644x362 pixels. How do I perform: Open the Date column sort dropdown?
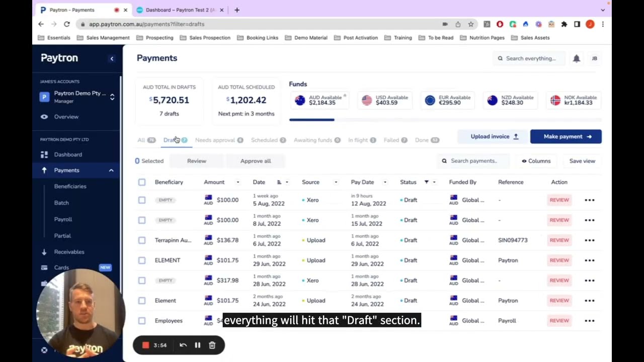(287, 182)
